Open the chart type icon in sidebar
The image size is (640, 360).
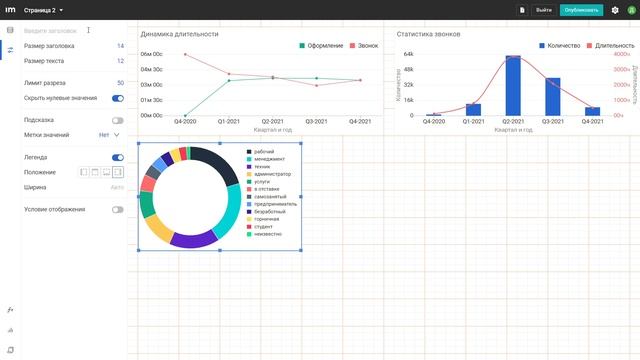click(x=10, y=330)
